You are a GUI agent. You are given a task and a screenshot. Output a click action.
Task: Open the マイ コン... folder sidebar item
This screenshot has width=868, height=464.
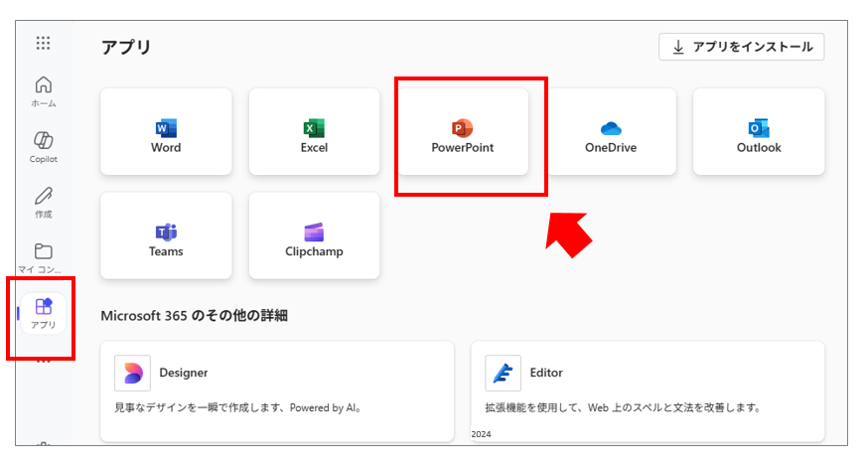tap(40, 258)
